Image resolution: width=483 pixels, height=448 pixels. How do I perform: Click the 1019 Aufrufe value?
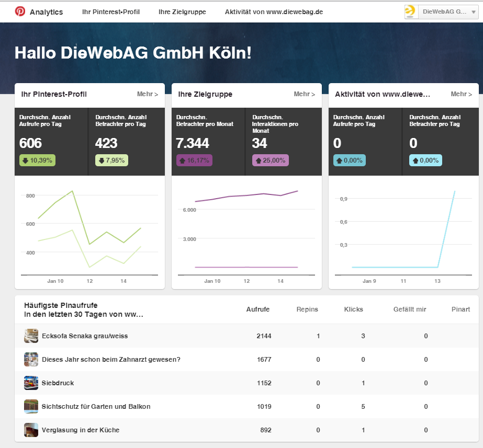click(x=264, y=407)
